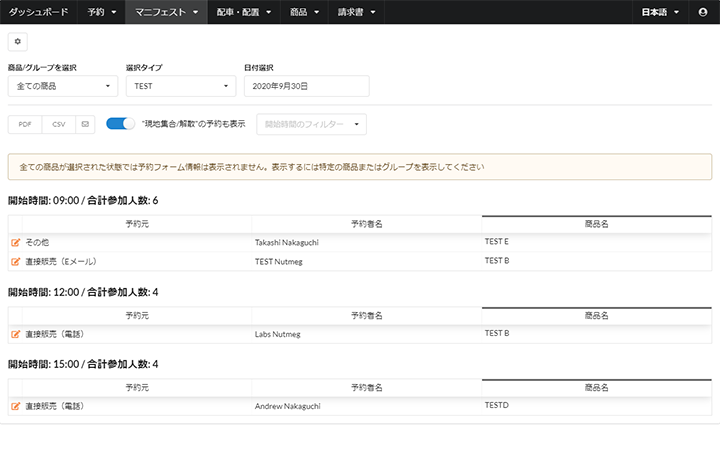Edit the TEST Nutmeg booking
Image resolution: width=720 pixels, height=450 pixels.
[16, 262]
